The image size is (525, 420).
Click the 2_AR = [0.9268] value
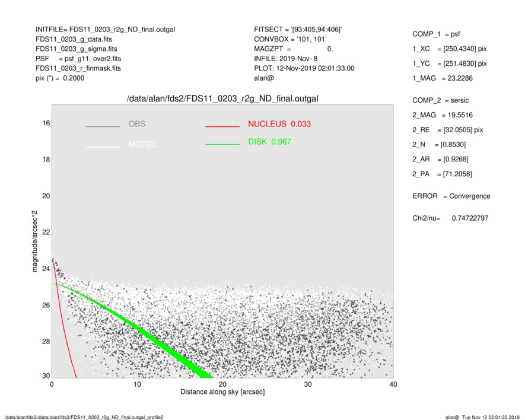click(x=440, y=160)
